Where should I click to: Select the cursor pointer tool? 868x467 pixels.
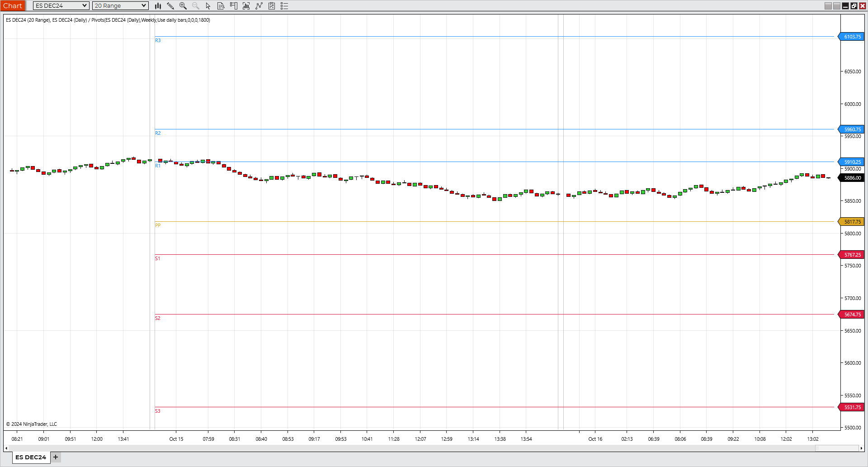(208, 6)
